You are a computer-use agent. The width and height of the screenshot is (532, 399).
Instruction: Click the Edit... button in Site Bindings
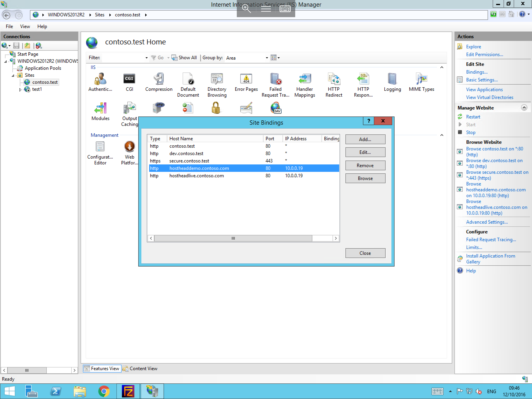pos(365,152)
